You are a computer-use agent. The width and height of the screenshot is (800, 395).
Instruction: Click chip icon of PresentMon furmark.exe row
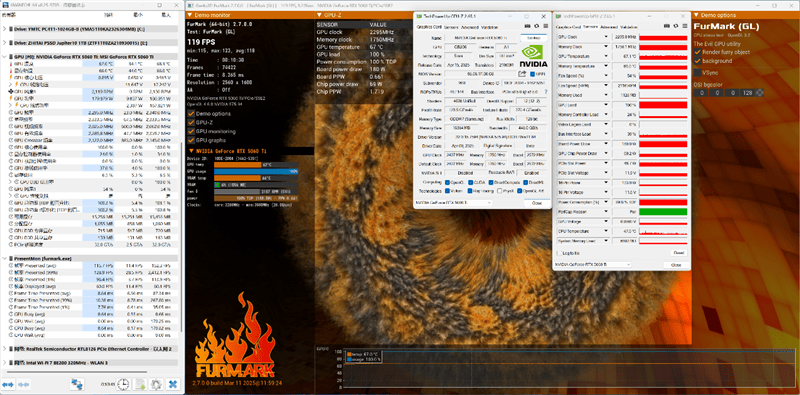pyautogui.click(x=11, y=259)
